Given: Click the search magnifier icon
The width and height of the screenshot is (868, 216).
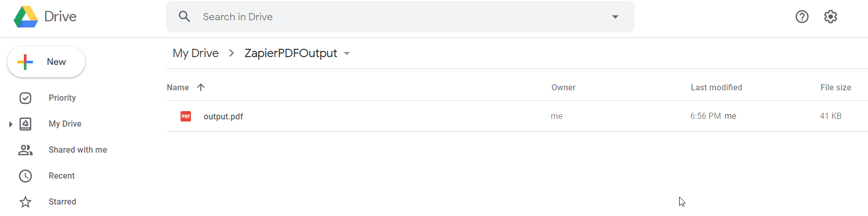Looking at the screenshot, I should tap(184, 17).
